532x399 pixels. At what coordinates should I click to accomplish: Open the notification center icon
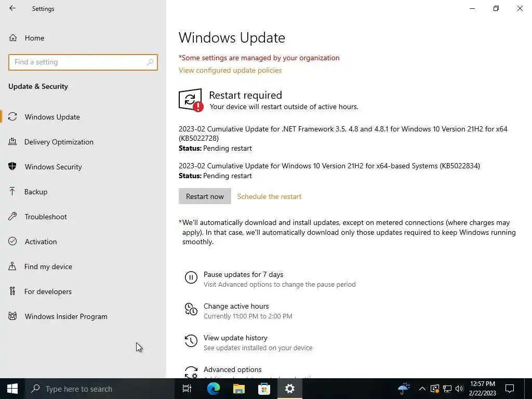click(x=510, y=389)
